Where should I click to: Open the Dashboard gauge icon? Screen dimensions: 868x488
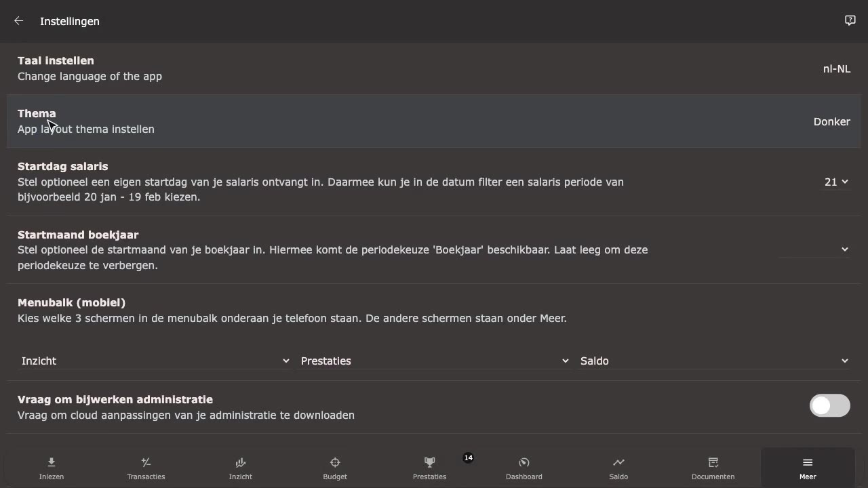[524, 462]
